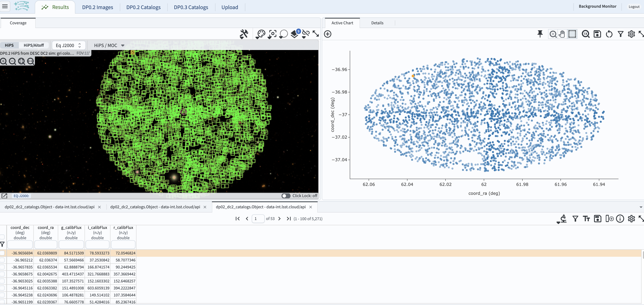Enable the chart's rectangular selection mode
Viewport: 644px width, 305px height.
coord(573,34)
